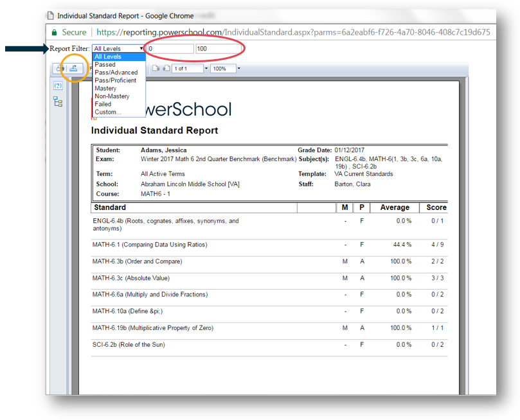520x420 pixels.
Task: Click the maximum value field showing 100
Action: (x=219, y=49)
